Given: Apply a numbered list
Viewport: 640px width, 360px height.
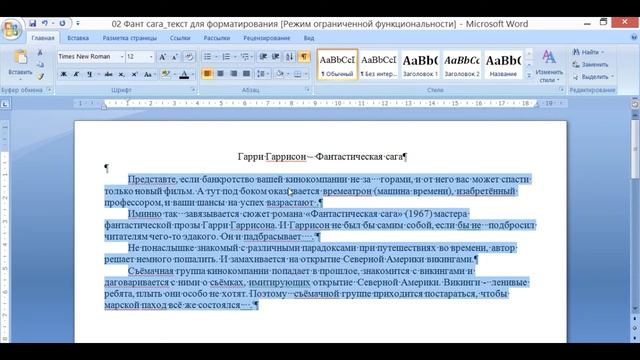Looking at the screenshot, I should (226, 57).
